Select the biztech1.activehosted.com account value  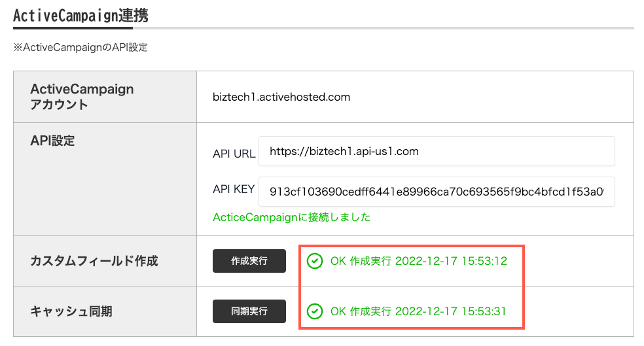point(281,97)
